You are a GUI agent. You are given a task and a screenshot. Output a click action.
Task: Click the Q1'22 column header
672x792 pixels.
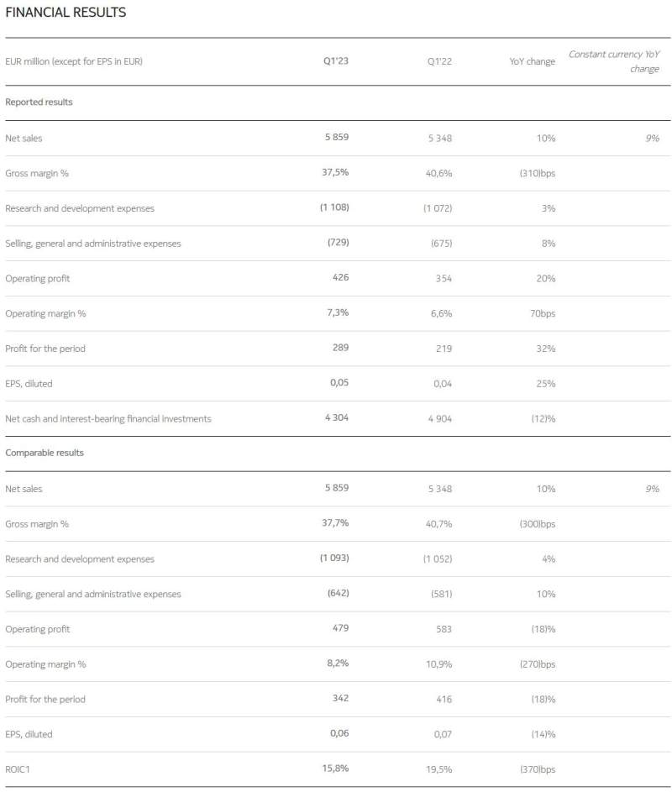coord(439,61)
